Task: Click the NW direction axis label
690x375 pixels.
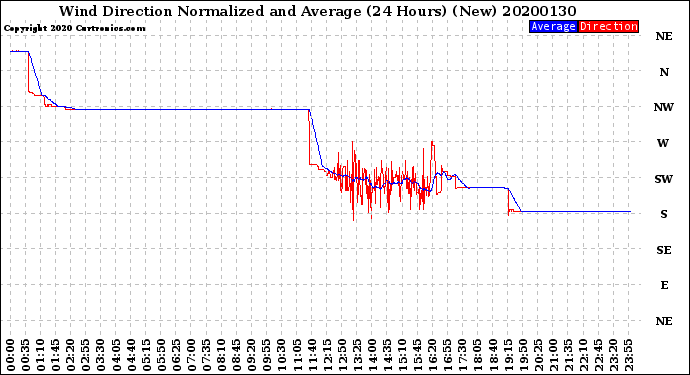Action: 664,107
